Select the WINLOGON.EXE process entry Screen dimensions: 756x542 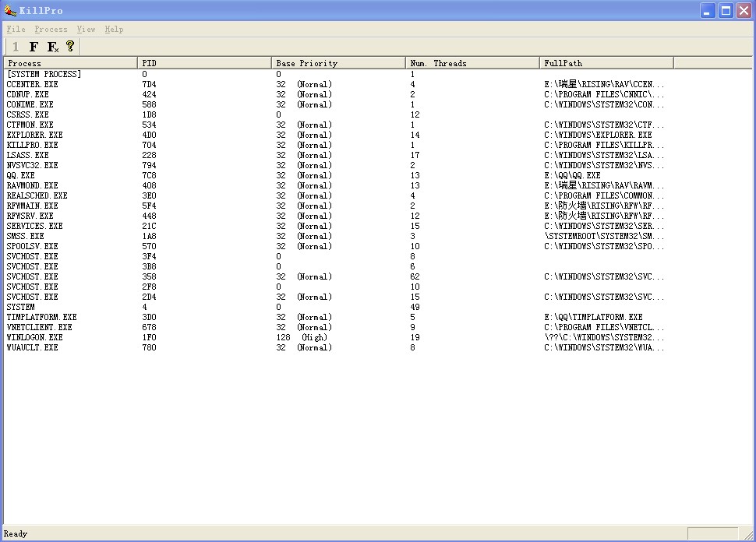(34, 338)
